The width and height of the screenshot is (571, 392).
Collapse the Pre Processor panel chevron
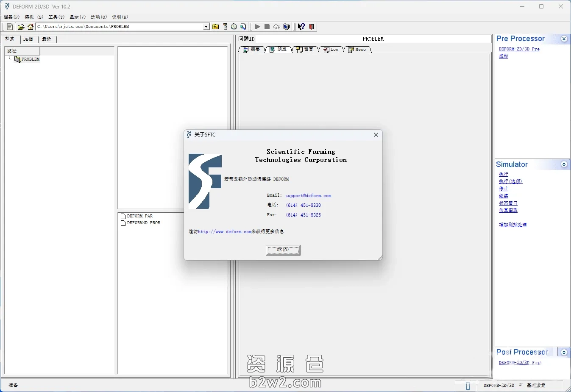coord(564,39)
